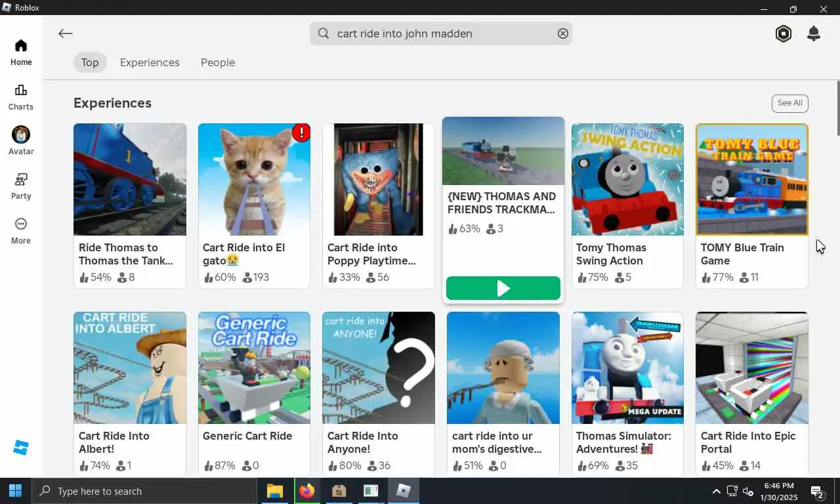The height and width of the screenshot is (504, 840).
Task: Select the Top tab
Action: click(90, 62)
